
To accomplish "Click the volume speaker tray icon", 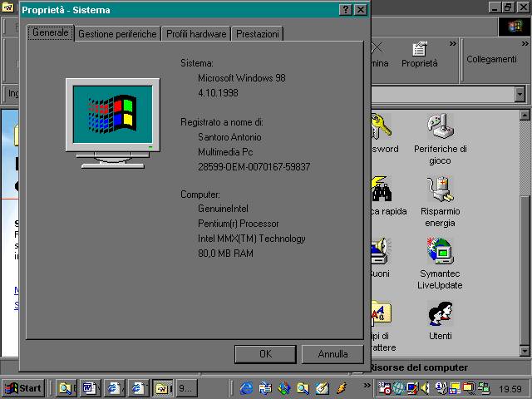I will pyautogui.click(x=425, y=388).
